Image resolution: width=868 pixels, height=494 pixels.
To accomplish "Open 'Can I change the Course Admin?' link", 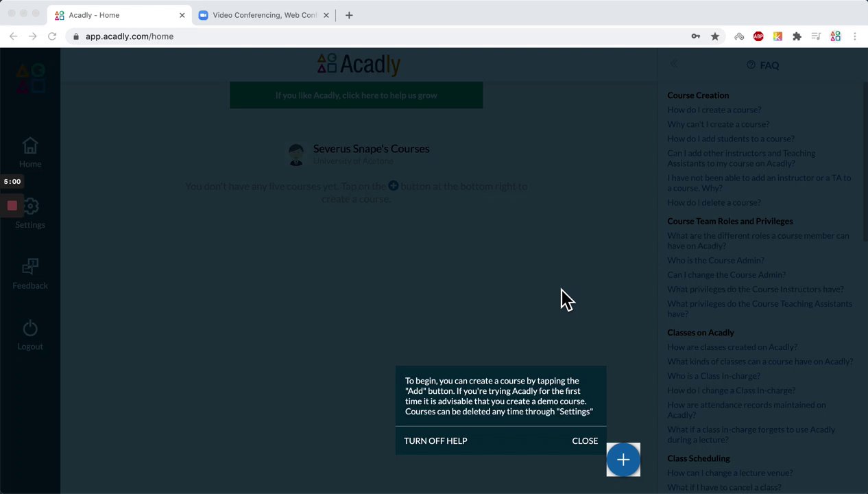I will coord(726,274).
